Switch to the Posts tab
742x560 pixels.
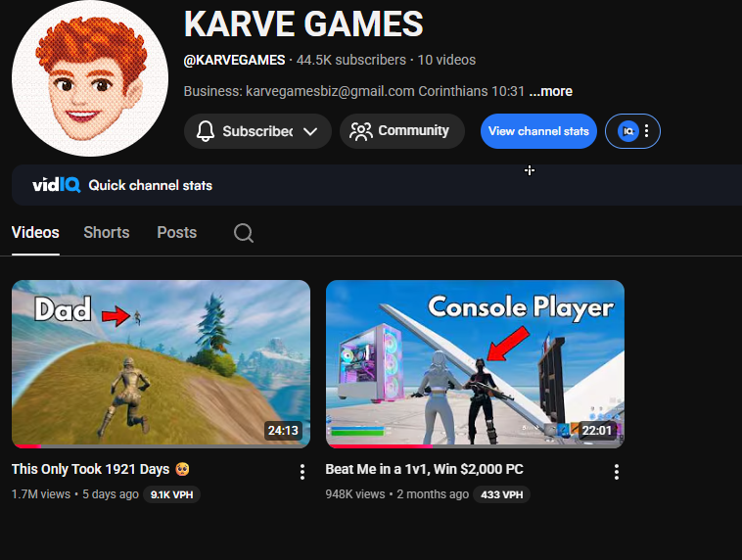177,232
